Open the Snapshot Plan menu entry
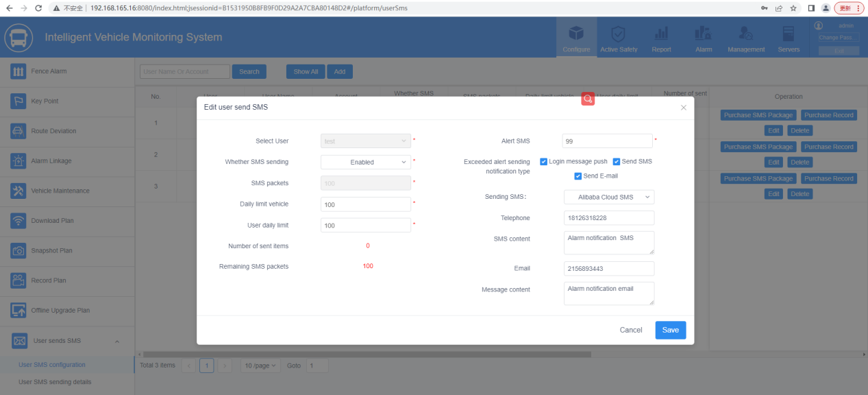Viewport: 868px width, 395px height. point(67,251)
